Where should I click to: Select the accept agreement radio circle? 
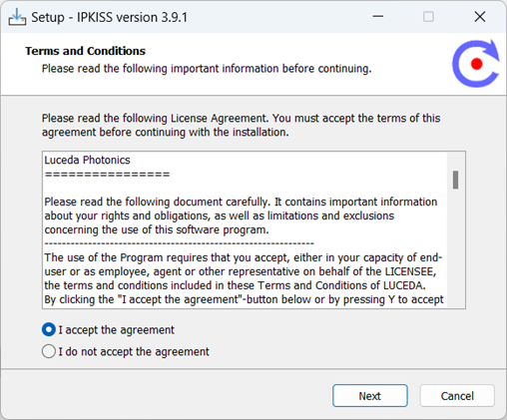[49, 329]
